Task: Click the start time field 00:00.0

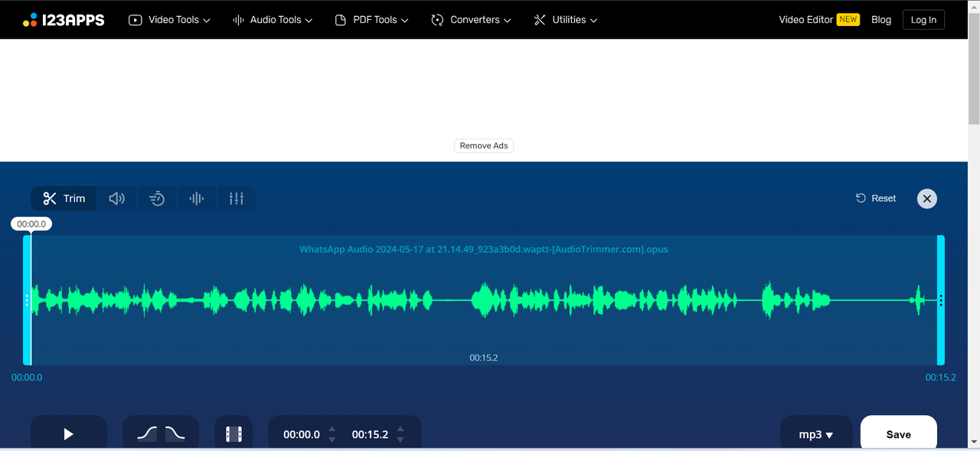Action: point(302,434)
